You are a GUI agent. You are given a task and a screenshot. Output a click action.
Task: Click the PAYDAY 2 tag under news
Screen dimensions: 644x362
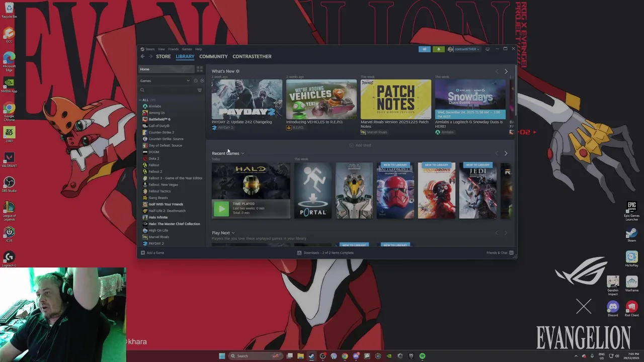222,128
